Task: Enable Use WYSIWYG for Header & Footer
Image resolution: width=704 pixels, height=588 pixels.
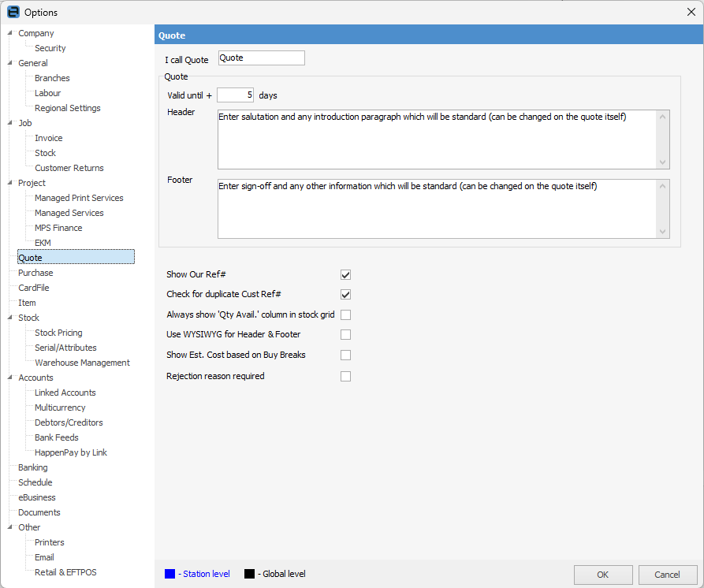Action: 345,335
